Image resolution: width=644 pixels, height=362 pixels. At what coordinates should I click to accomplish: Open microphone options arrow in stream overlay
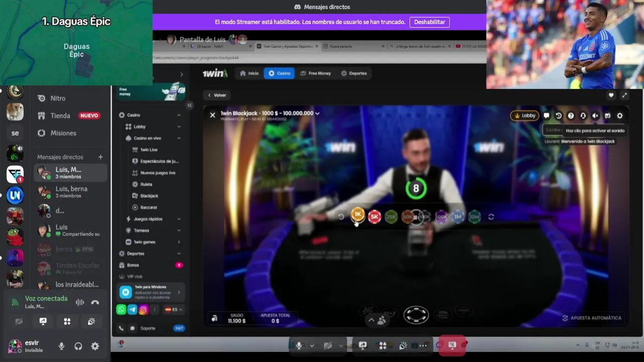tap(312, 345)
